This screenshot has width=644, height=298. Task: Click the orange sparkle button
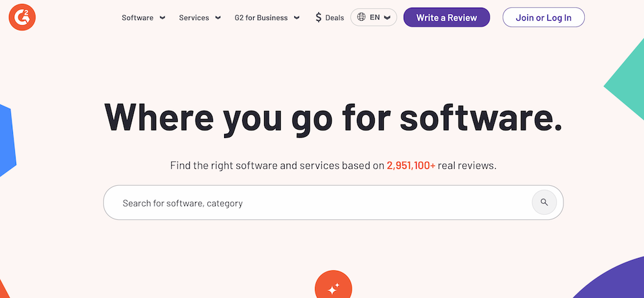(333, 288)
